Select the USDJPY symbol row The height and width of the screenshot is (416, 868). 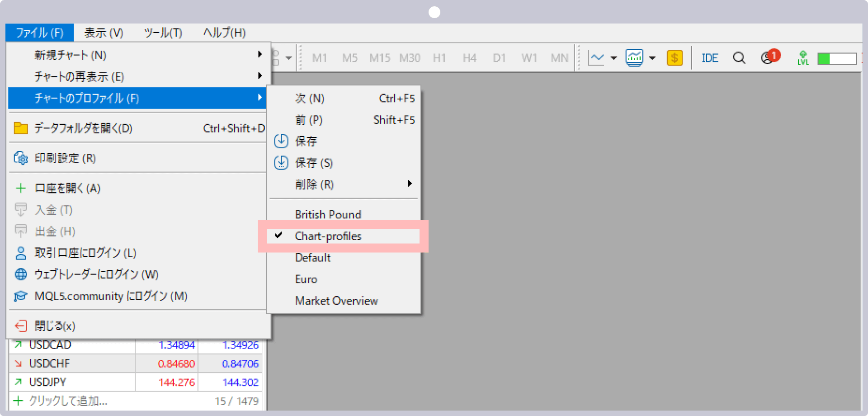click(136, 383)
